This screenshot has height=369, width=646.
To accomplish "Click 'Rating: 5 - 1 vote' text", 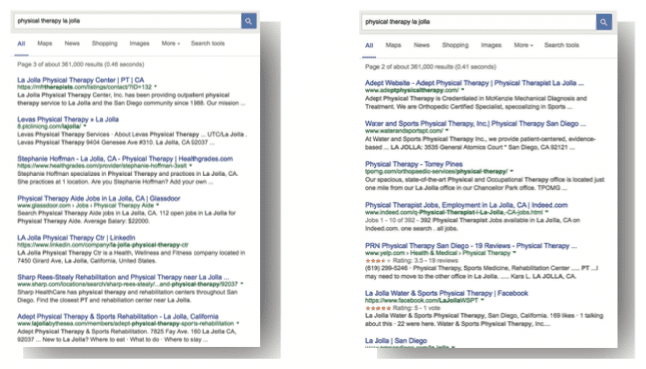I will click(x=417, y=308).
